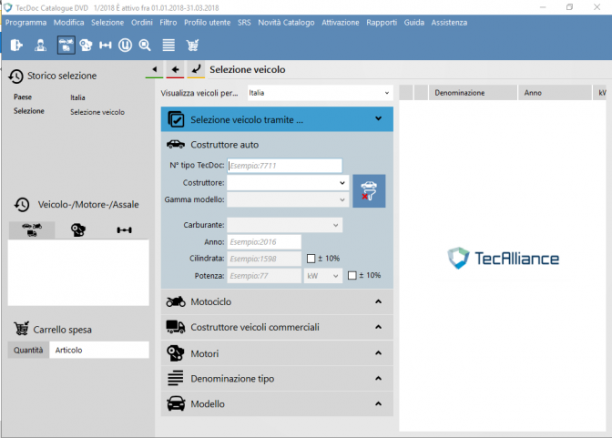This screenshot has height=438, width=612.
Task: Expand Costruttore veicoli commerciali section chevron
Action: 378,327
